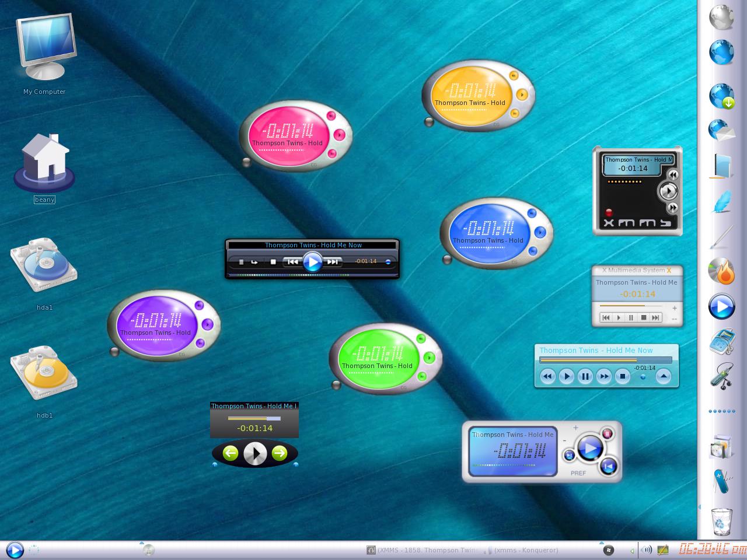Click red button on square xmms player
This screenshot has height=560, width=747.
tap(609, 212)
